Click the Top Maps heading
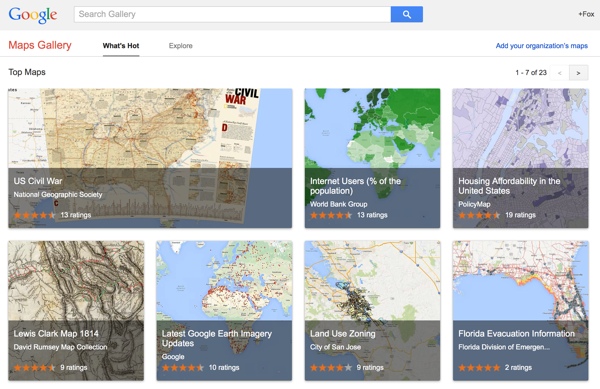 pyautogui.click(x=27, y=72)
